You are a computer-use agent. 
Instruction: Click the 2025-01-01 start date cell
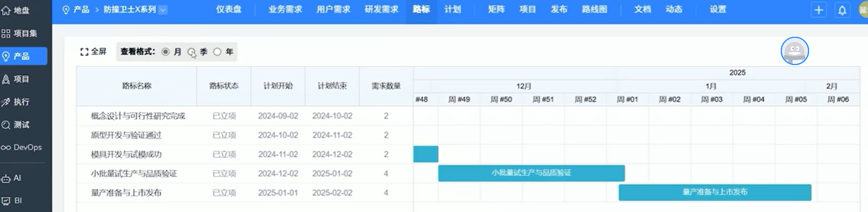coord(278,193)
